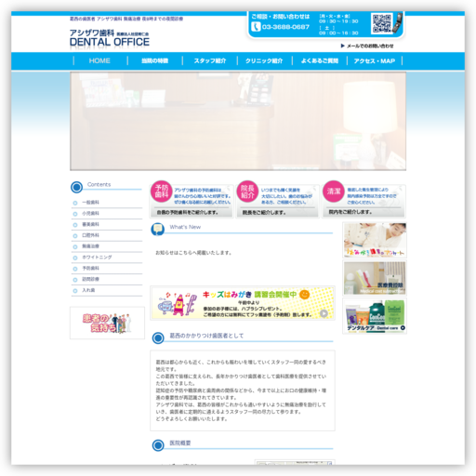This screenshot has width=476, height=476.
Task: Click the キッズはみがき講習会開催中 banner
Action: [x=243, y=303]
